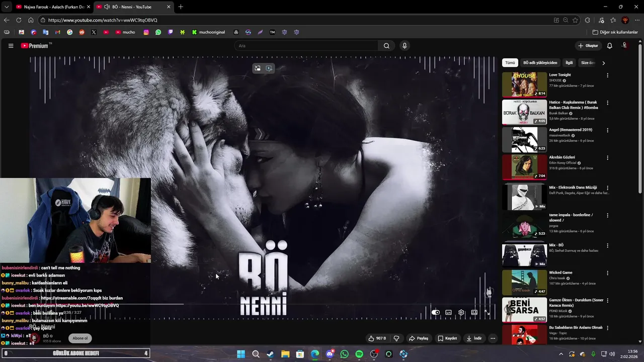The height and width of the screenshot is (362, 644).
Task: Open player settings gear
Action: (461, 312)
